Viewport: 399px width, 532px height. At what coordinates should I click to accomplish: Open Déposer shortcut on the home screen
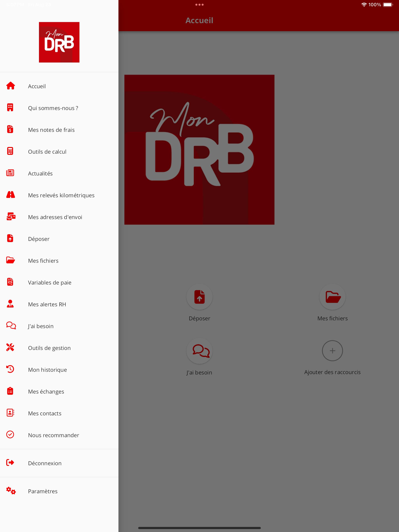point(199,303)
